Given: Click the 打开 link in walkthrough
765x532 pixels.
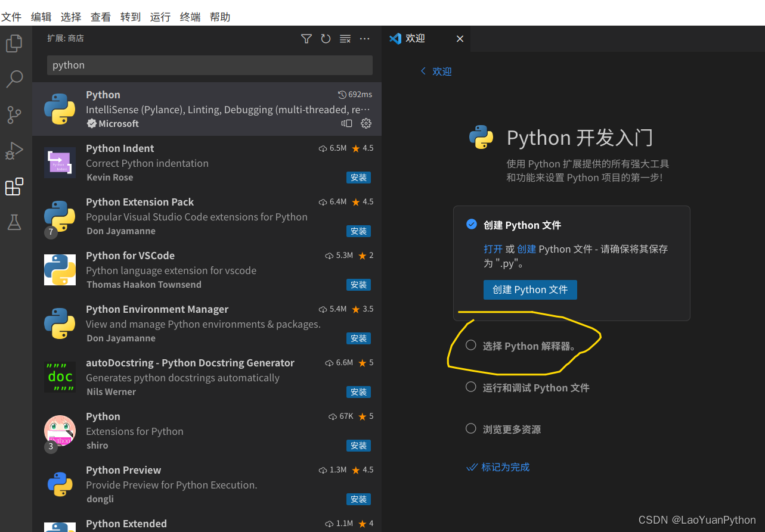Looking at the screenshot, I should click(x=493, y=249).
